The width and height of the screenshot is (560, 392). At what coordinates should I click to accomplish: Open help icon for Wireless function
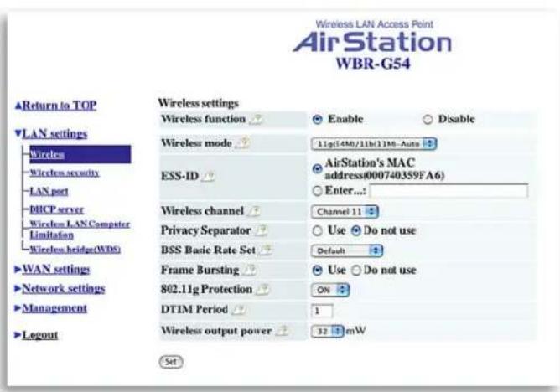click(256, 119)
